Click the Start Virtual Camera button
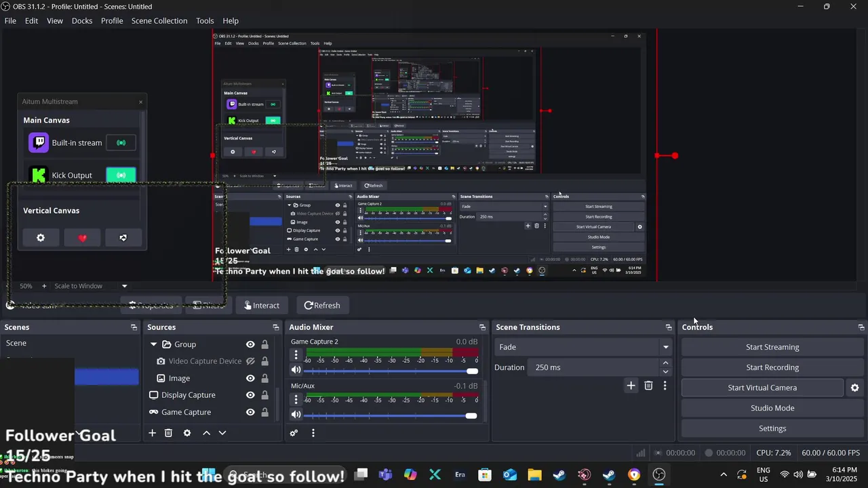 point(762,388)
